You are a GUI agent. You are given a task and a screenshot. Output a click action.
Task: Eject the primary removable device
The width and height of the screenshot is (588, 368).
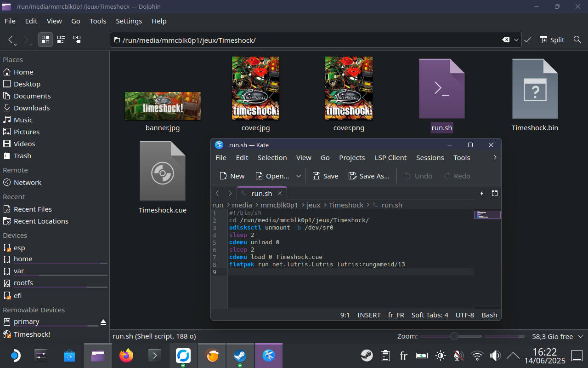coord(103,322)
